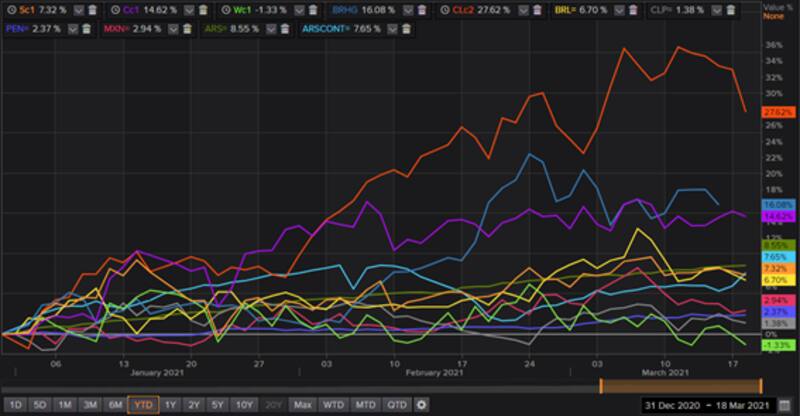Uncheck the BRHG series checkbox
This screenshot has width=800, height=416.
tap(408, 9)
